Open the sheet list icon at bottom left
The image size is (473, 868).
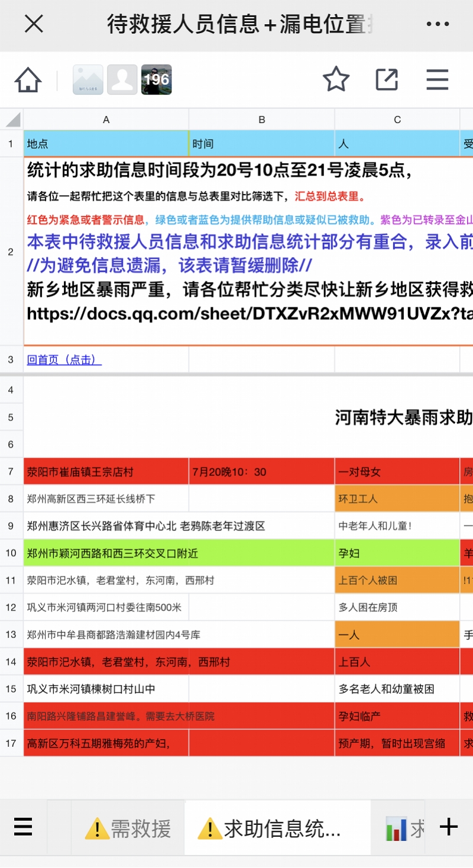[x=23, y=827]
